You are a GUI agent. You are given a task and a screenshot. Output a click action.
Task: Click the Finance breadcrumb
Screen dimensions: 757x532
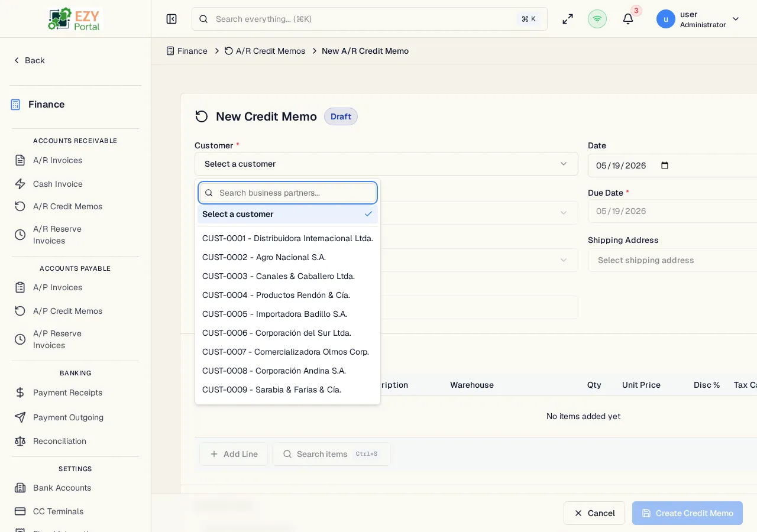(x=187, y=51)
